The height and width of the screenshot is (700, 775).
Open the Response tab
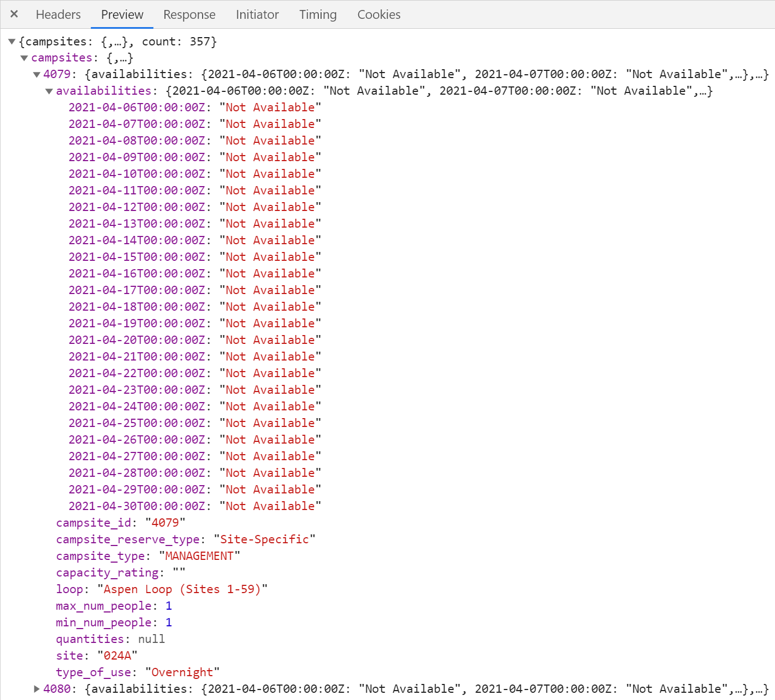click(x=189, y=14)
